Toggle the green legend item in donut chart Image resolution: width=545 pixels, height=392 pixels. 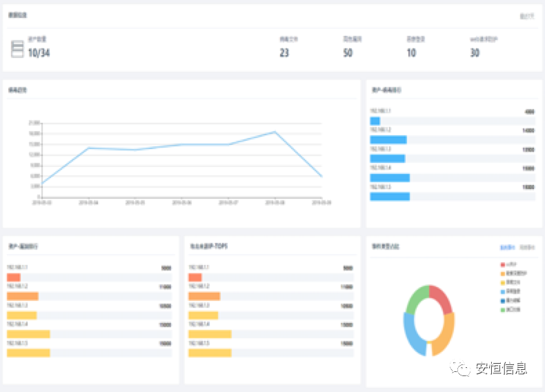511,310
